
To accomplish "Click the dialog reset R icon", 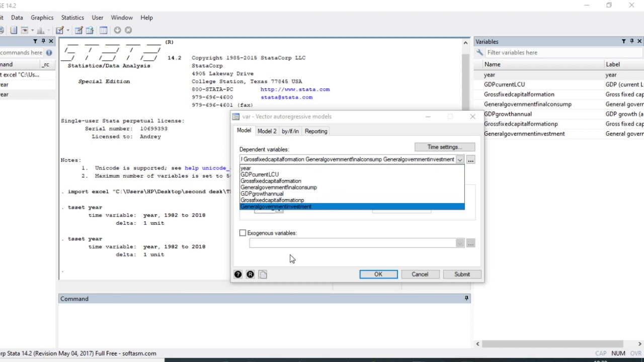I will (x=250, y=274).
